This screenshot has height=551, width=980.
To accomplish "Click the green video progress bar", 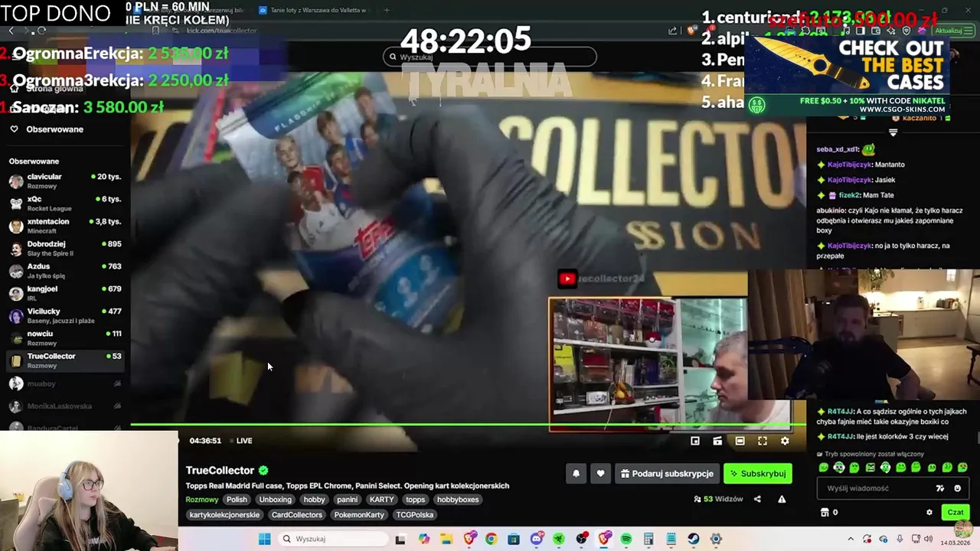I will point(468,425).
